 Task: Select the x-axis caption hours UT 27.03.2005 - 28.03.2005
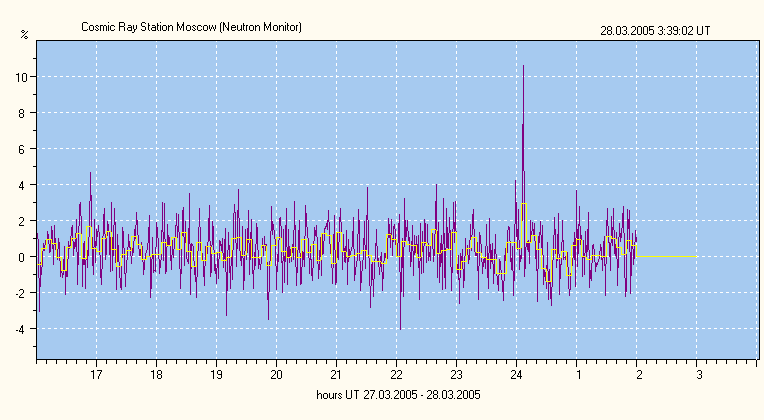[398, 395]
